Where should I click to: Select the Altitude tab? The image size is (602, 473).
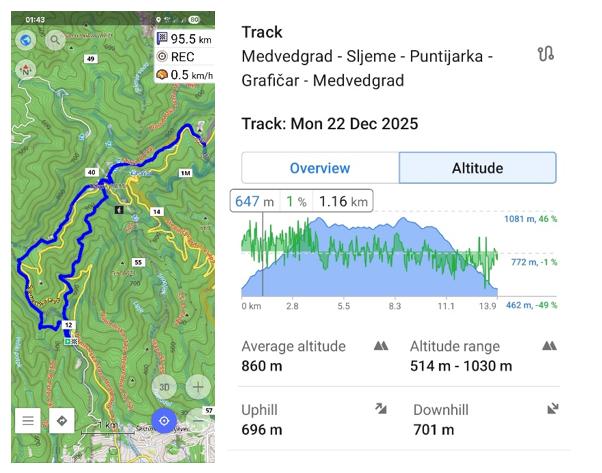(x=477, y=168)
